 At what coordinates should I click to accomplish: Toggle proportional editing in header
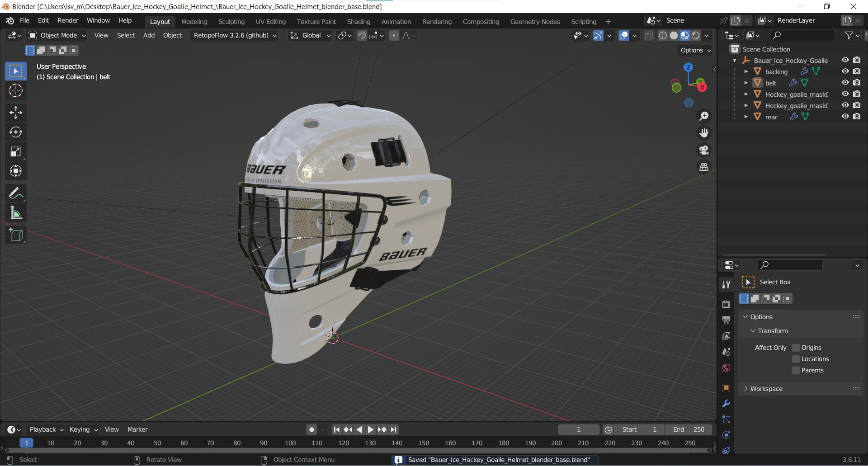[394, 36]
